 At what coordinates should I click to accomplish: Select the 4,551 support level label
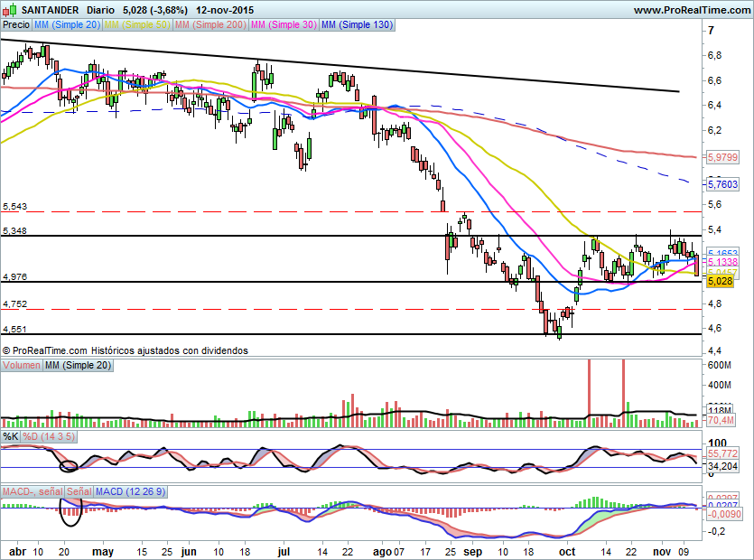(x=15, y=330)
